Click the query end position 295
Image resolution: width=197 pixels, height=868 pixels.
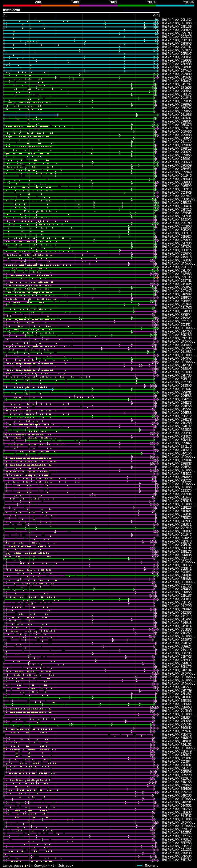[x=155, y=15]
